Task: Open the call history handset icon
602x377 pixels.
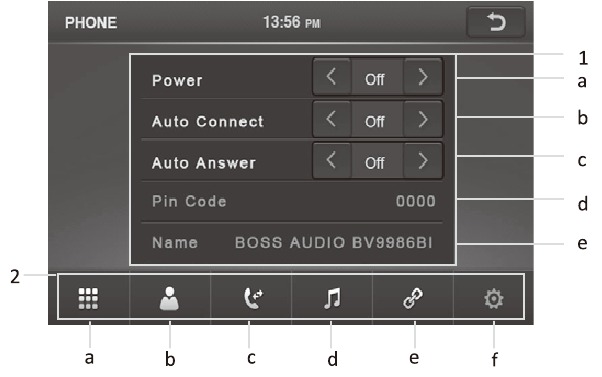Action: click(x=253, y=298)
